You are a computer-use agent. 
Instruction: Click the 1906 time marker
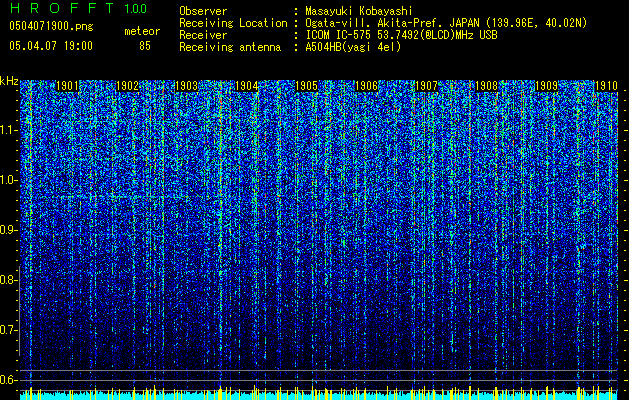[367, 86]
